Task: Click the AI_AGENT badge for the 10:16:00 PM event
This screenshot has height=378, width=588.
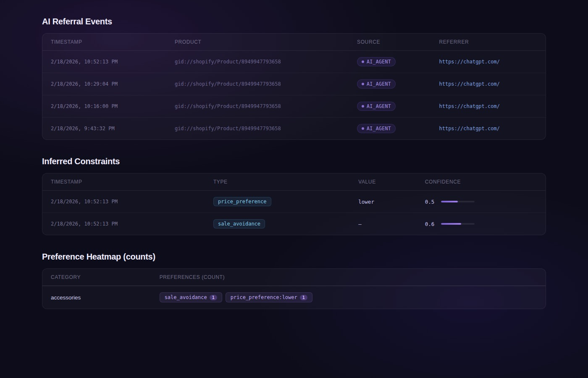Action: 376,106
